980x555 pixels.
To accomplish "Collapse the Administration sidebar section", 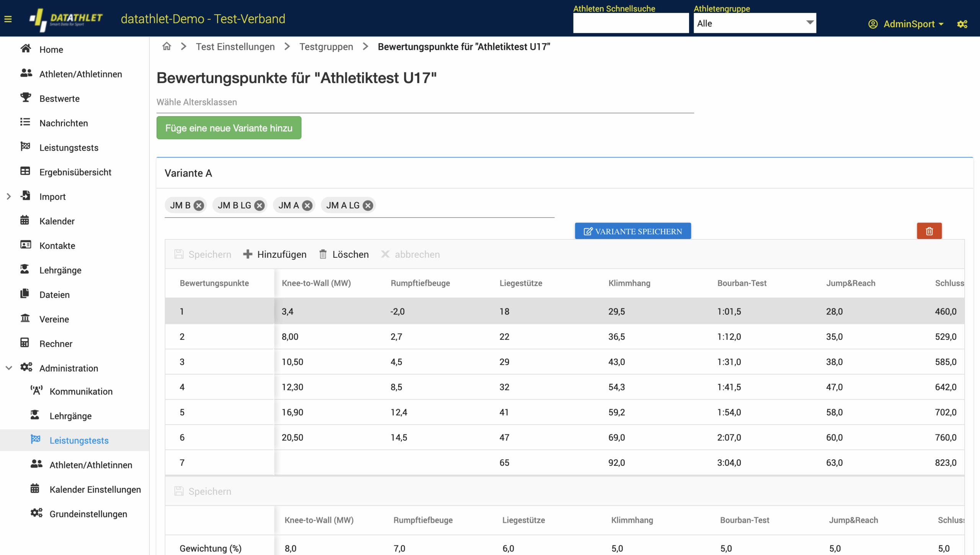I will point(9,368).
